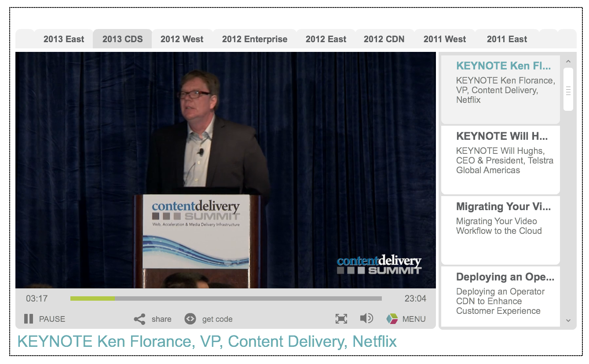Open the 2012 East tab
The width and height of the screenshot is (589, 364).
326,39
